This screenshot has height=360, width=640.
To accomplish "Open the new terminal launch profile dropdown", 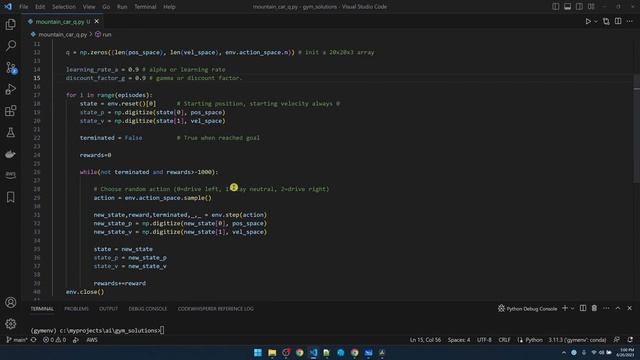I will click(x=572, y=309).
